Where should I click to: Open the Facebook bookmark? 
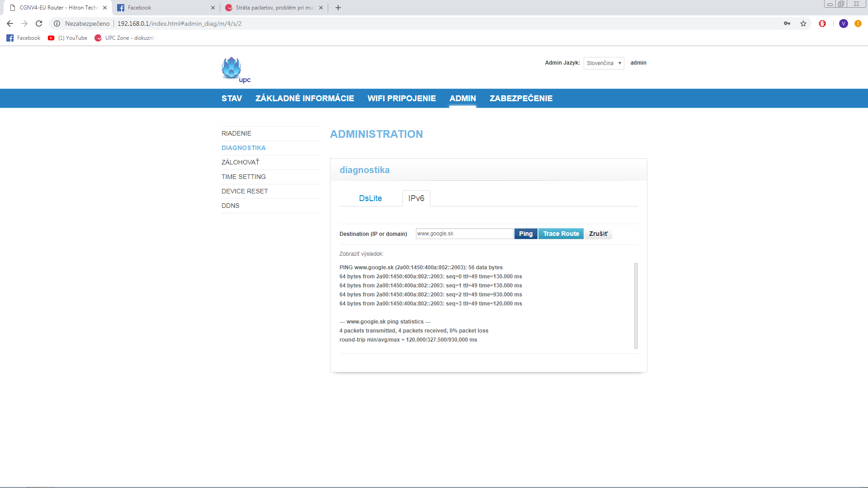tap(24, 38)
